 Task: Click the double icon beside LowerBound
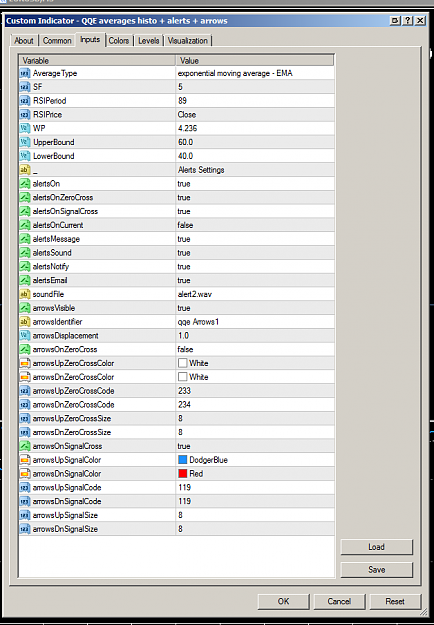tap(25, 156)
